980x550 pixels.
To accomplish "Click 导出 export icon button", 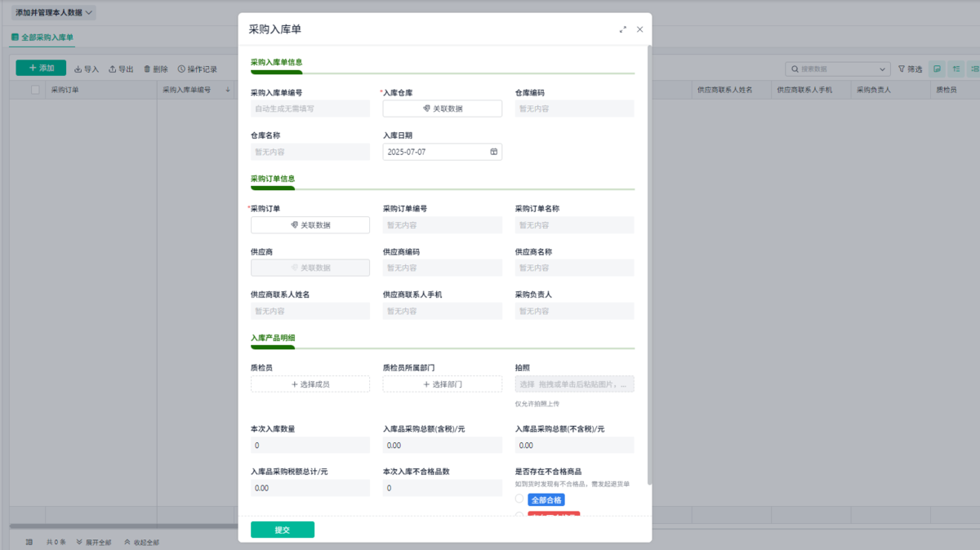I will [121, 69].
